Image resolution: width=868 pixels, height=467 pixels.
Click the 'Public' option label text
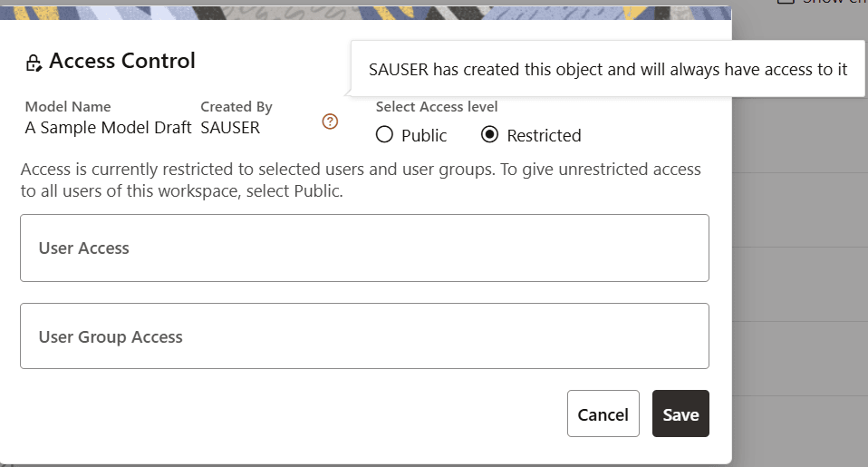[424, 136]
